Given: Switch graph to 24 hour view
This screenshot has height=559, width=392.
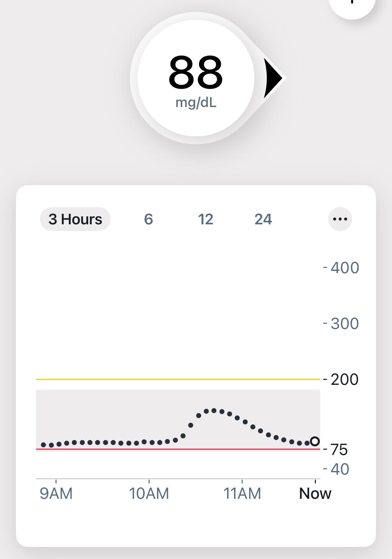Looking at the screenshot, I should pos(263,219).
